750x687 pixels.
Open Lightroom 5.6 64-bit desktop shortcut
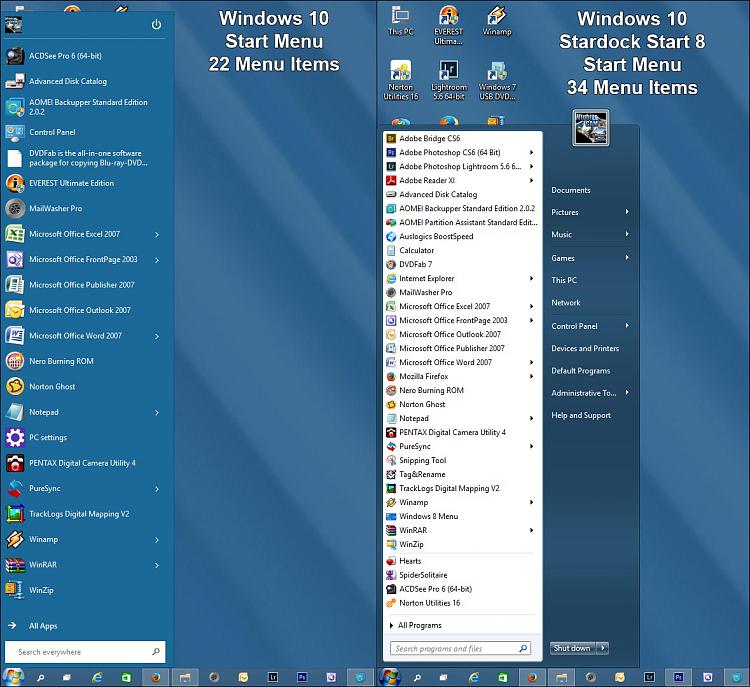click(x=449, y=80)
